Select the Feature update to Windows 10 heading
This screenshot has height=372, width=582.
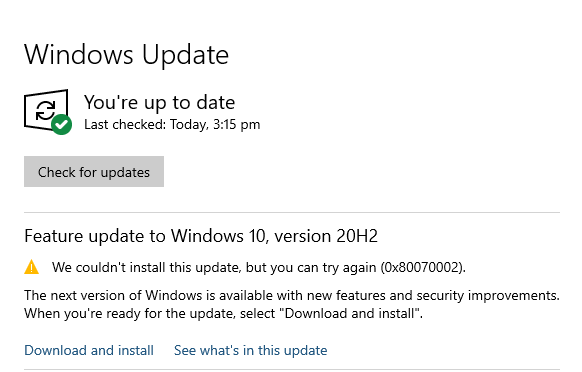pos(201,236)
